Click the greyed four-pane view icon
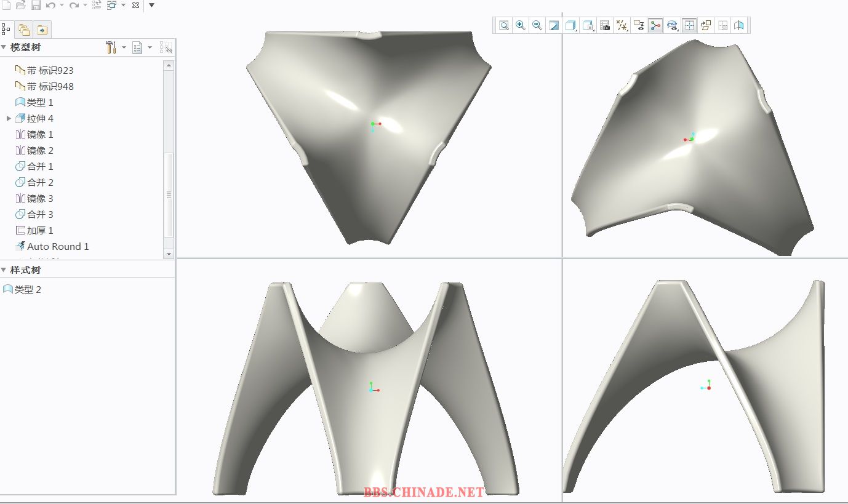Viewport: 848px width, 504px height. point(723,25)
